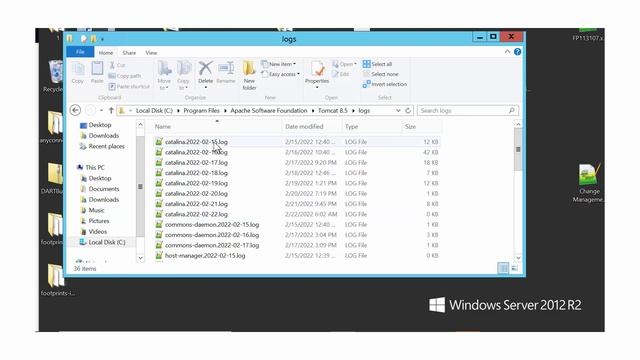Select Music under This PC
The image size is (640, 360).
point(93,210)
